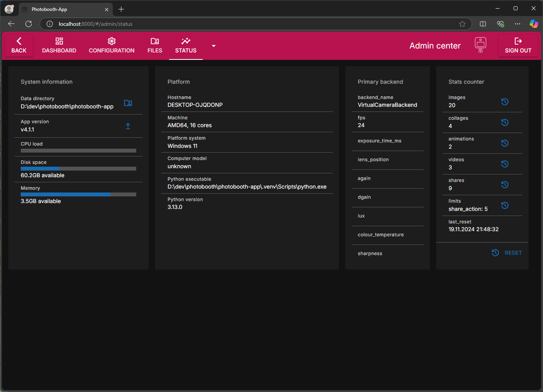Click the lens_position row

[x=388, y=160]
